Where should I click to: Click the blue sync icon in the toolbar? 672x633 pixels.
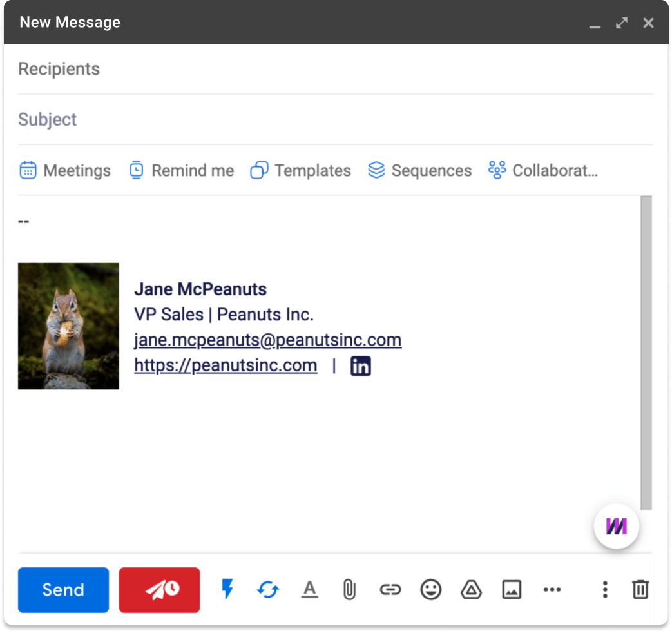click(x=268, y=589)
